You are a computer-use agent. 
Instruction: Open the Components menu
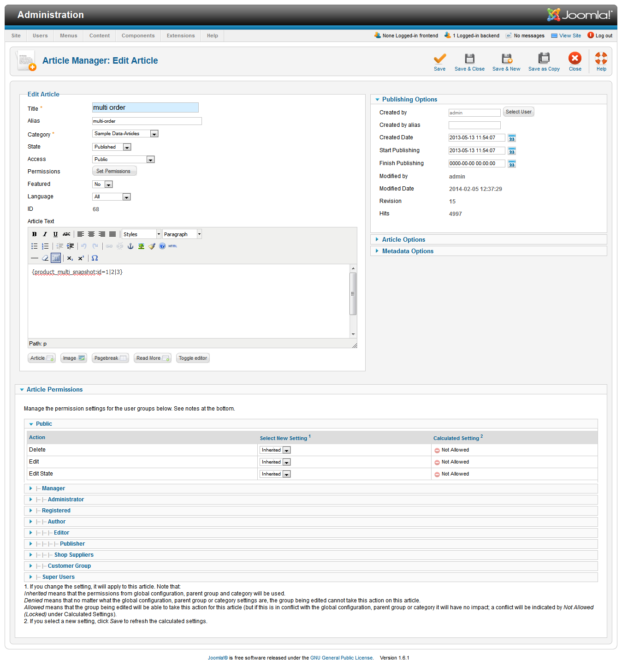point(138,36)
